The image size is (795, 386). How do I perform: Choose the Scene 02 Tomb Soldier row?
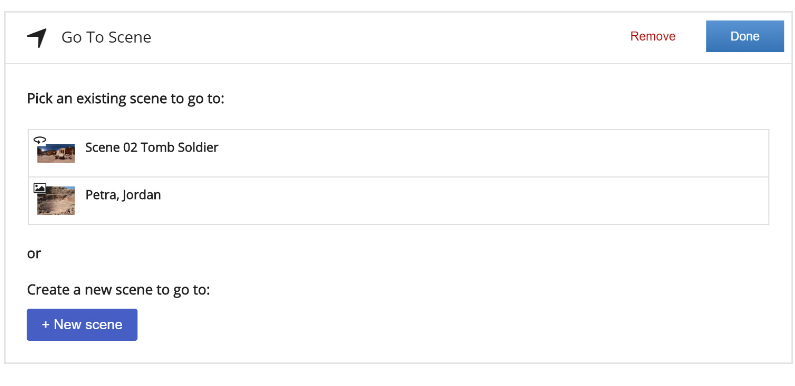[399, 153]
